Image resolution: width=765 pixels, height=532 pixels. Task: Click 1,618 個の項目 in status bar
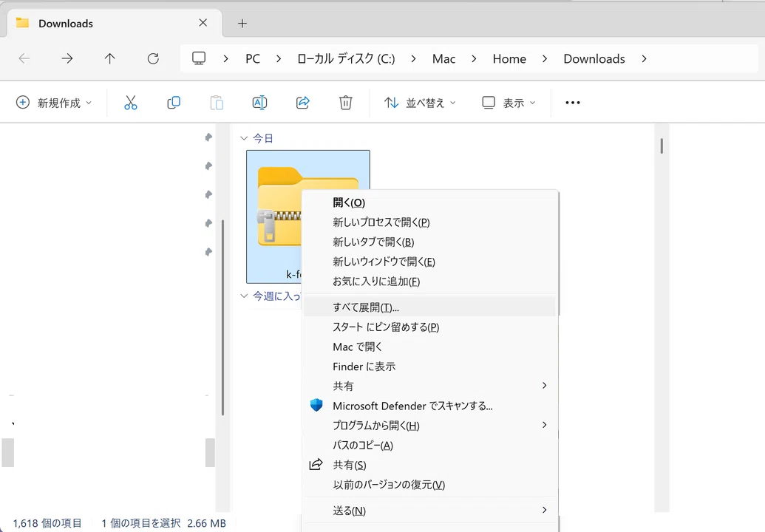(47, 523)
